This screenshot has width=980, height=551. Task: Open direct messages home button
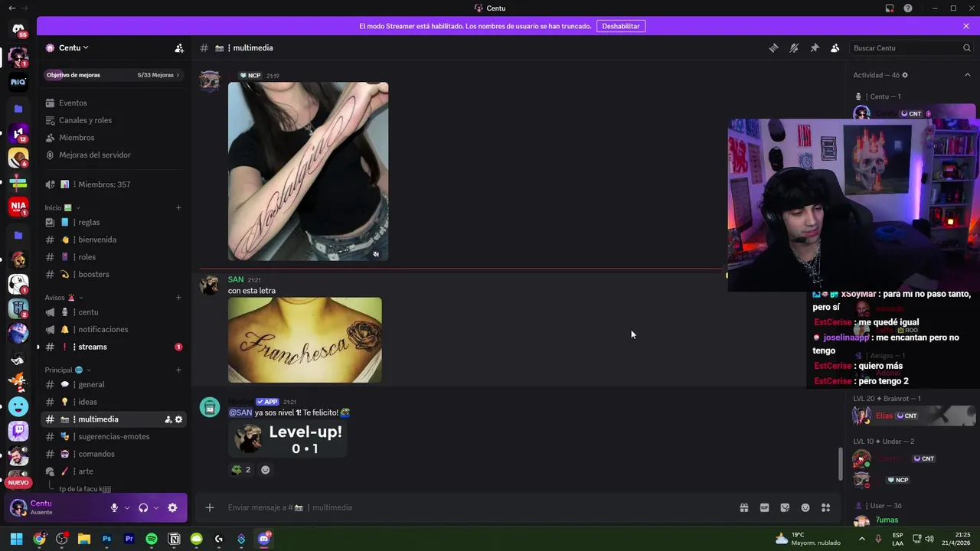click(18, 29)
